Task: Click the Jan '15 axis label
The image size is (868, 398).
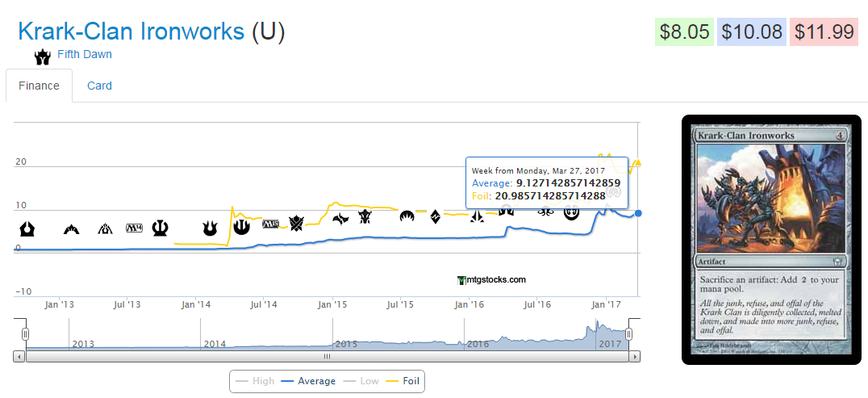Action: (x=332, y=305)
